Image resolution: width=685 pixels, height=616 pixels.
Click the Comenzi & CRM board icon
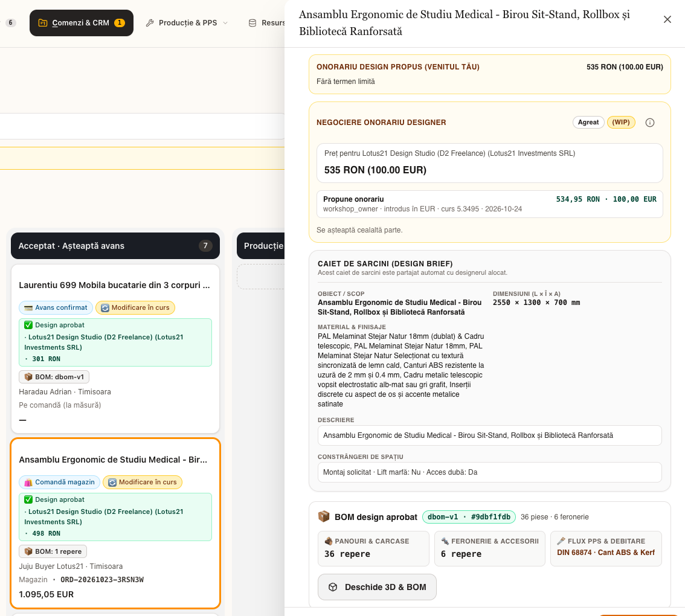(43, 23)
